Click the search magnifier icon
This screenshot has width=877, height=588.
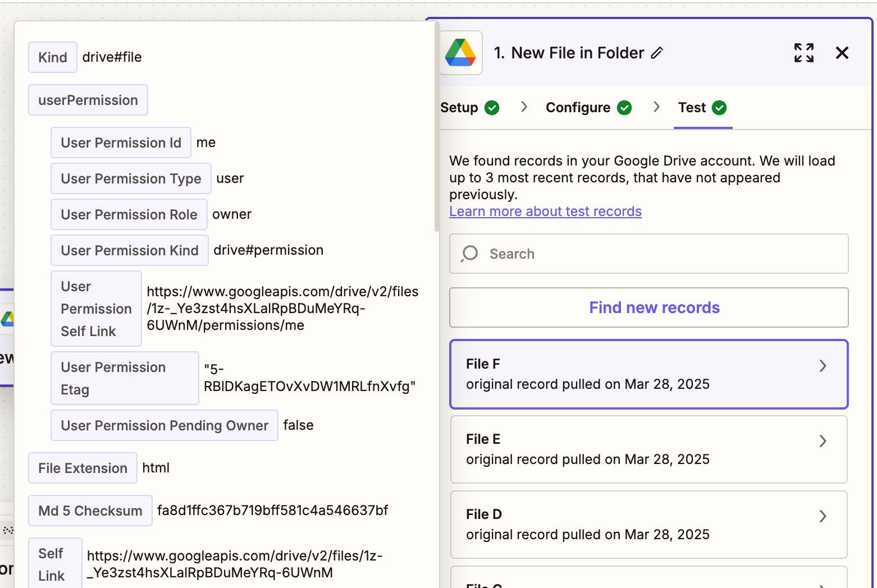469,254
